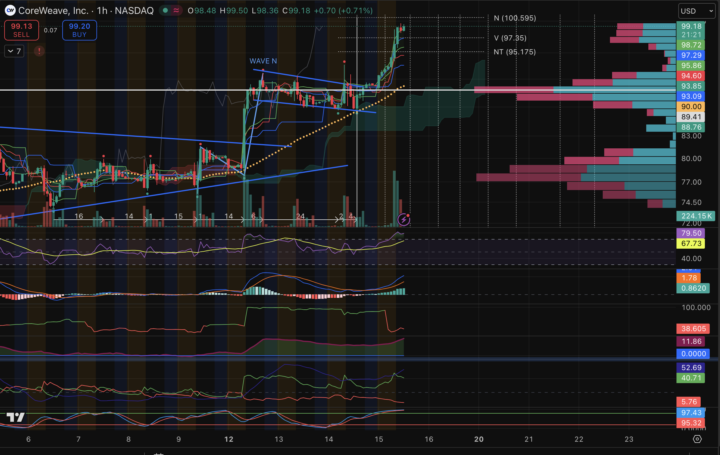Image resolution: width=720 pixels, height=455 pixels.
Task: Click date 9 on the time axis
Action: click(x=178, y=439)
